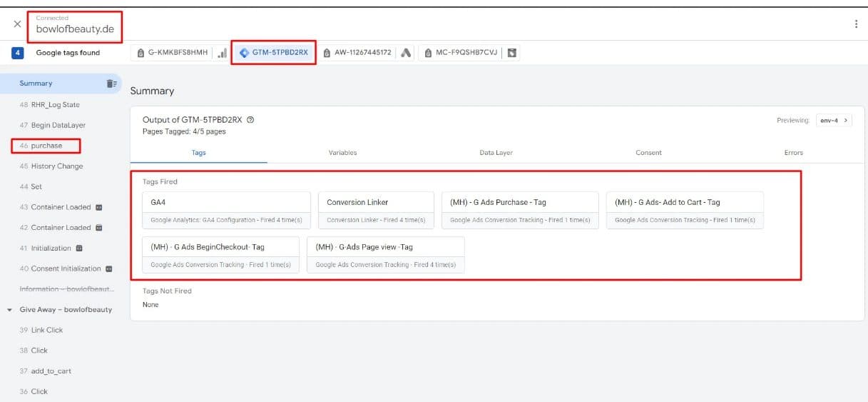Viewport: 868px width, 402px height.
Task: Select the GTM-5TPBD2RX container chip
Action: pos(274,53)
